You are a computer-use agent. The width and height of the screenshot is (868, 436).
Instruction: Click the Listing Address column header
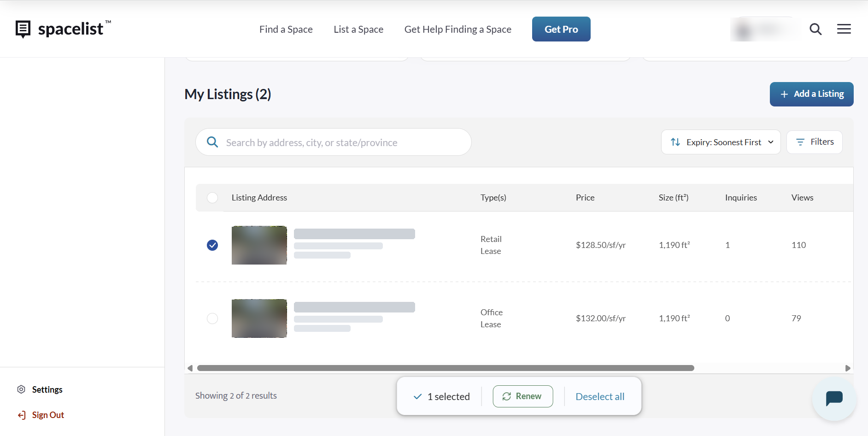(x=259, y=198)
